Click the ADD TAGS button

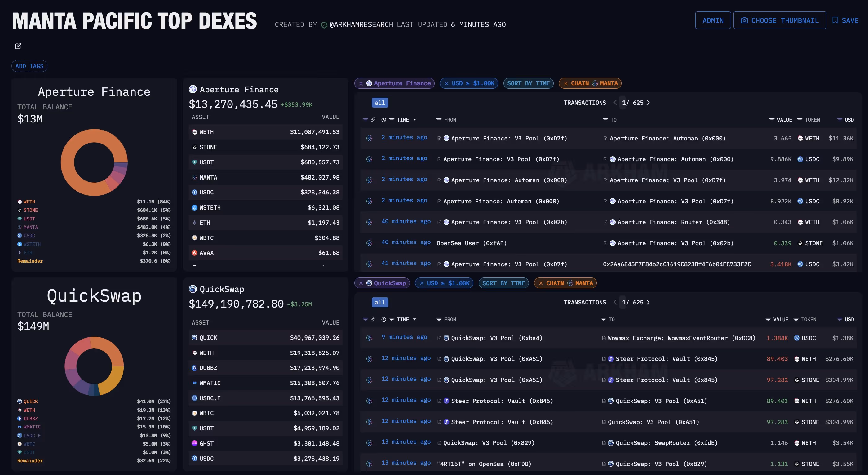(29, 66)
